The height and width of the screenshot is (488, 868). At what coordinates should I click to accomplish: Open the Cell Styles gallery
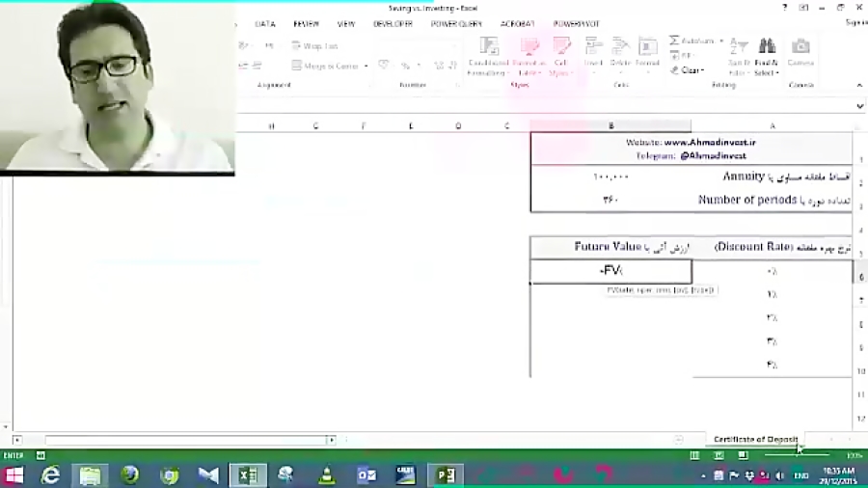pyautogui.click(x=560, y=57)
